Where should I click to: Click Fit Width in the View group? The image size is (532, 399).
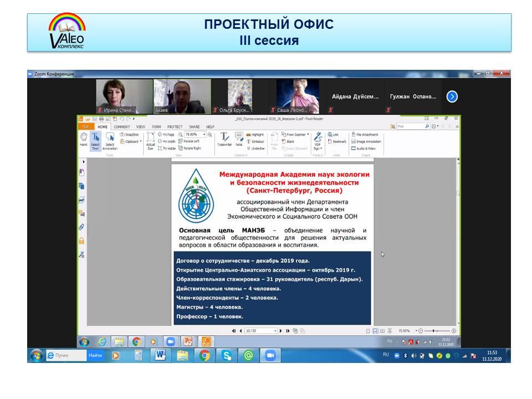click(166, 141)
